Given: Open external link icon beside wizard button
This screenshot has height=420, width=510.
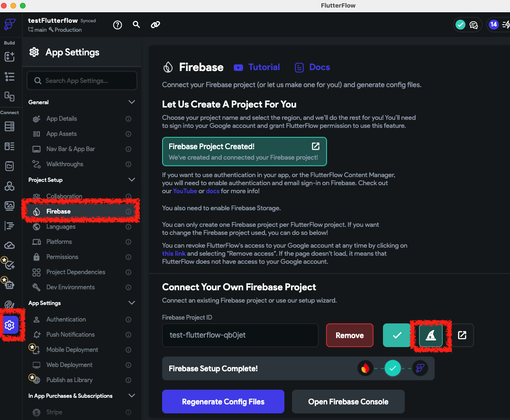Looking at the screenshot, I should [x=462, y=335].
